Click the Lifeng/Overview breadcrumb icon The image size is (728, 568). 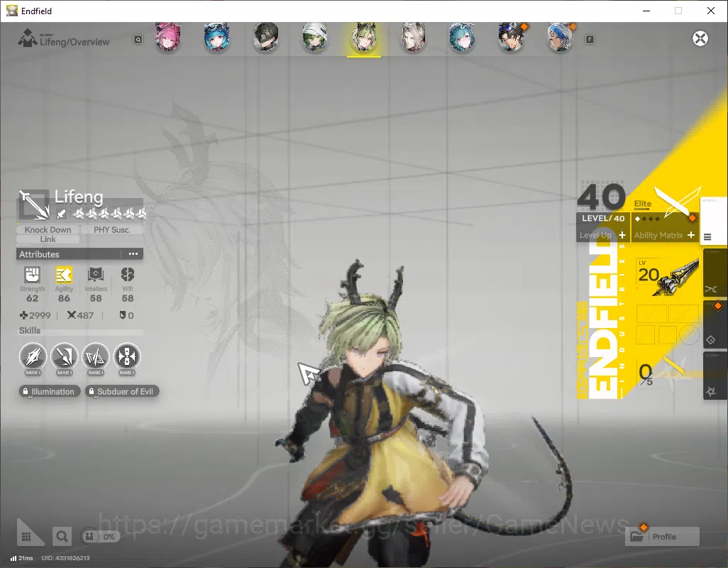pyautogui.click(x=27, y=38)
